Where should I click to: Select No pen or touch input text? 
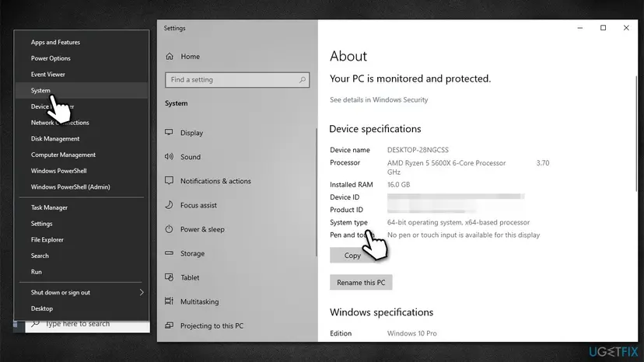coord(464,235)
